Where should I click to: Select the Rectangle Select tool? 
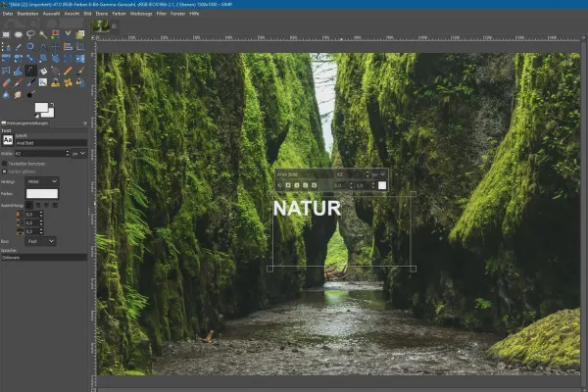[x=7, y=34]
